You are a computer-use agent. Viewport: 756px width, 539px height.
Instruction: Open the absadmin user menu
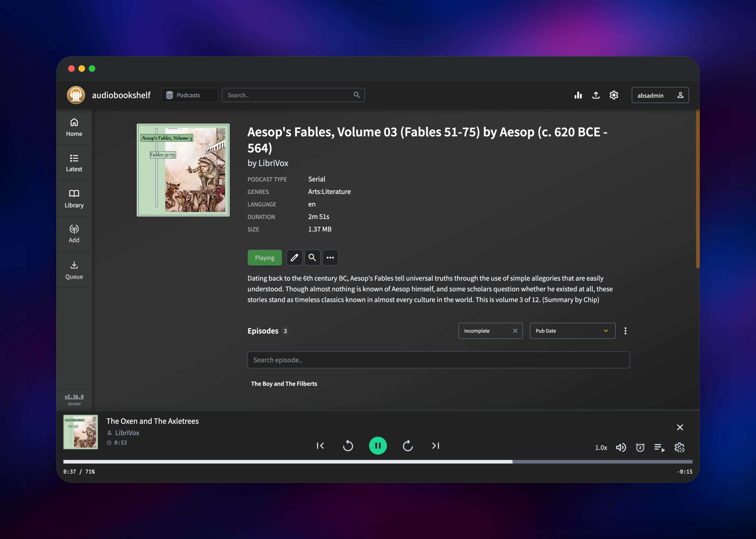click(660, 95)
